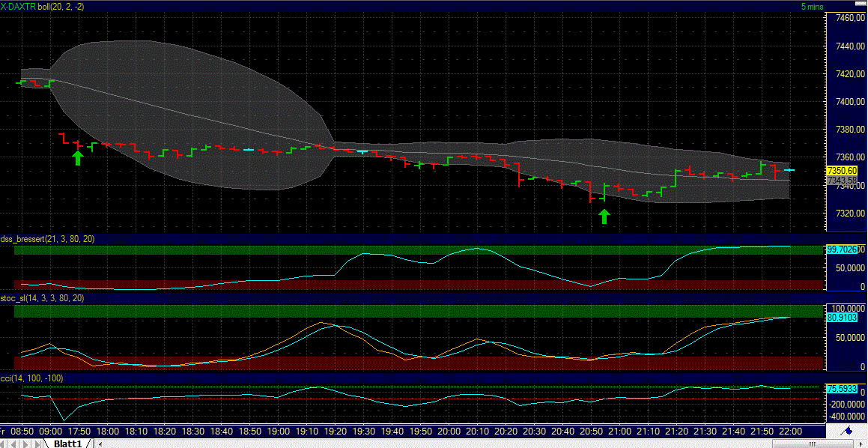Click the previous-sheet arrow icon
Screen dimensions: 868x448
15,443
